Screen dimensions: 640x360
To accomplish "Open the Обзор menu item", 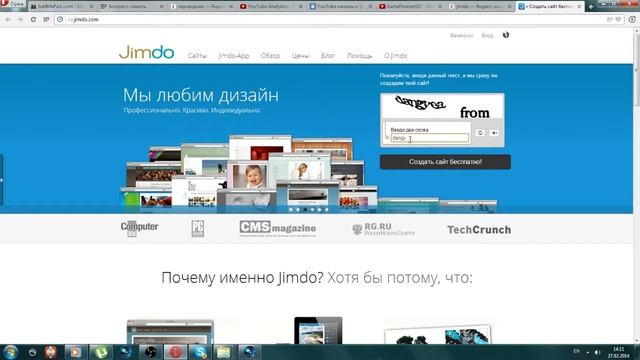I will (x=270, y=56).
